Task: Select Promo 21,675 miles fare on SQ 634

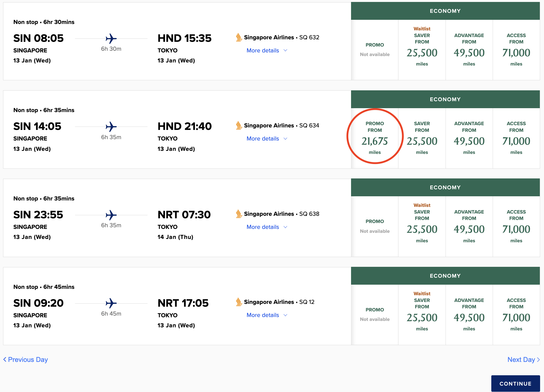Action: point(375,138)
